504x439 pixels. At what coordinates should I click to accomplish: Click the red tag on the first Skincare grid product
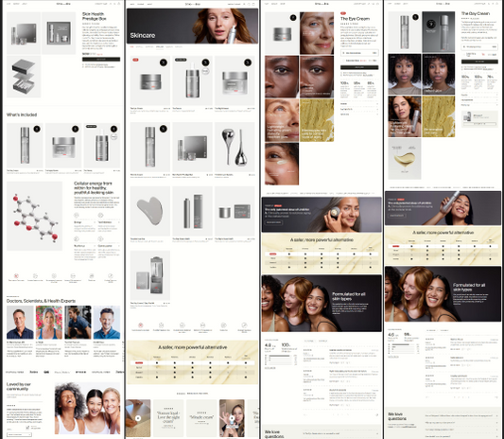click(135, 60)
